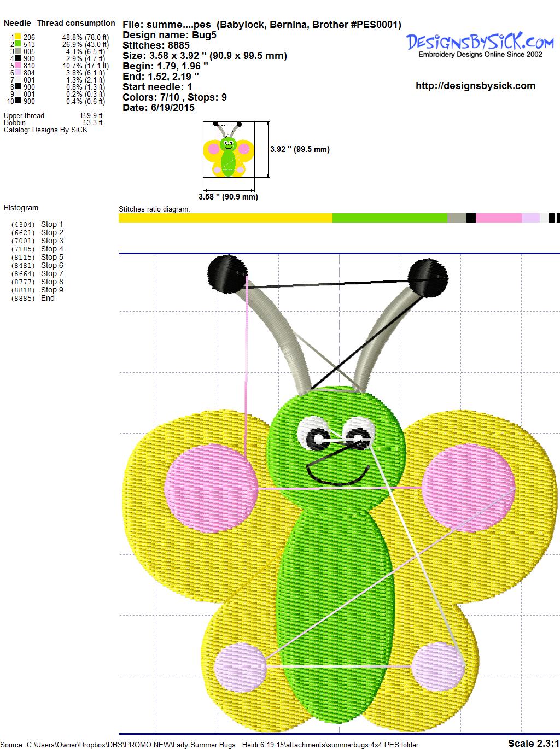The height and width of the screenshot is (749, 560).
Task: Select the End entry in the histogram
Action: point(48,298)
